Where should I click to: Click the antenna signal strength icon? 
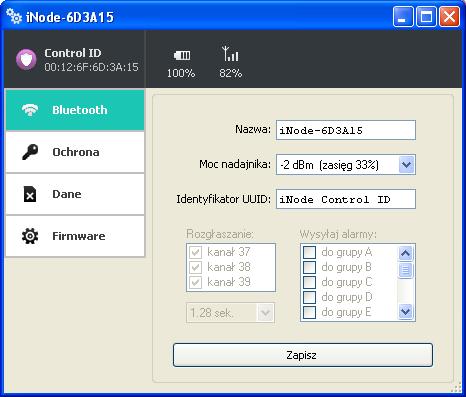coord(230,53)
